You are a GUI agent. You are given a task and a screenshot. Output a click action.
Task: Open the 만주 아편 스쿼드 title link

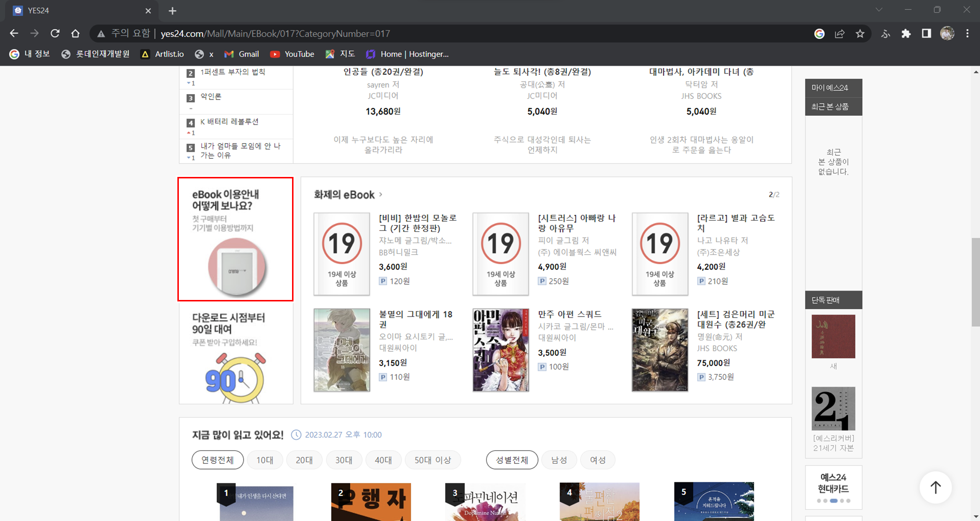(569, 314)
